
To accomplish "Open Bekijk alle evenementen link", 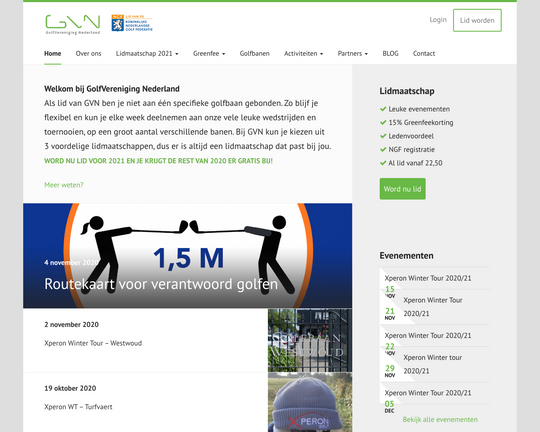I will tap(440, 420).
